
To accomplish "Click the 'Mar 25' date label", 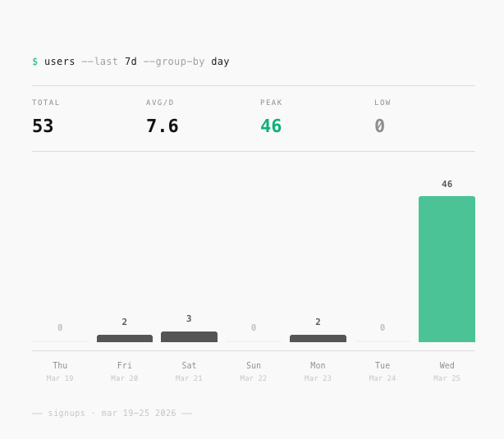I will click(x=447, y=378).
